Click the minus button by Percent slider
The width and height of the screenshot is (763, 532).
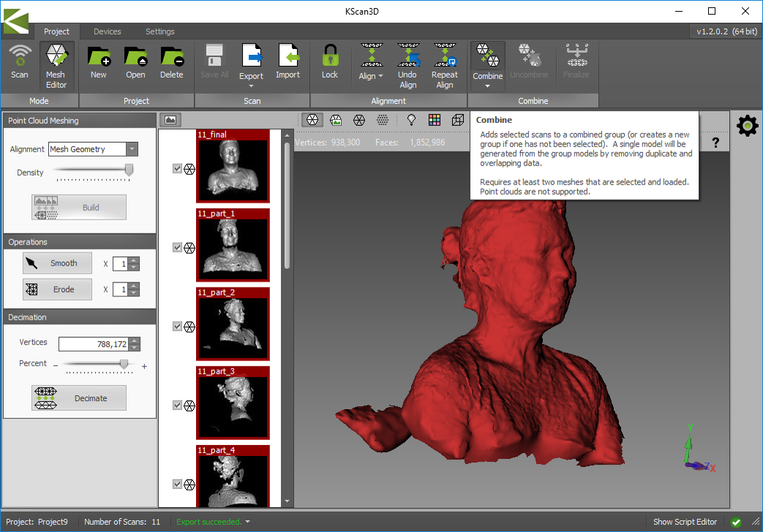56,366
